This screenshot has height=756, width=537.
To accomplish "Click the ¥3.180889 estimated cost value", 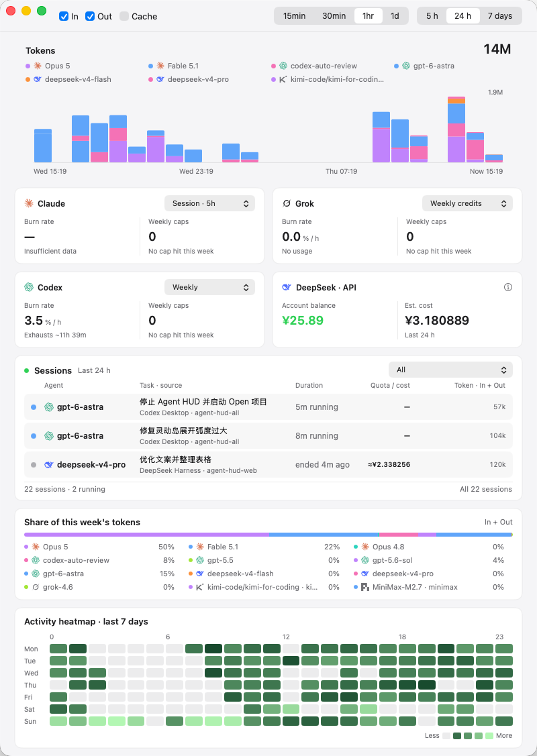I will point(436,321).
